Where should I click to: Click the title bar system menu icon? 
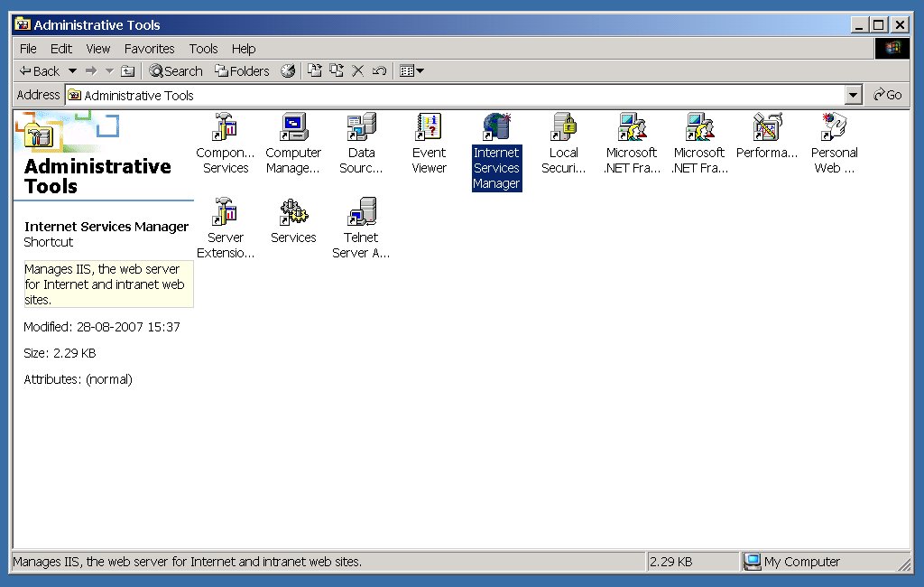point(23,24)
